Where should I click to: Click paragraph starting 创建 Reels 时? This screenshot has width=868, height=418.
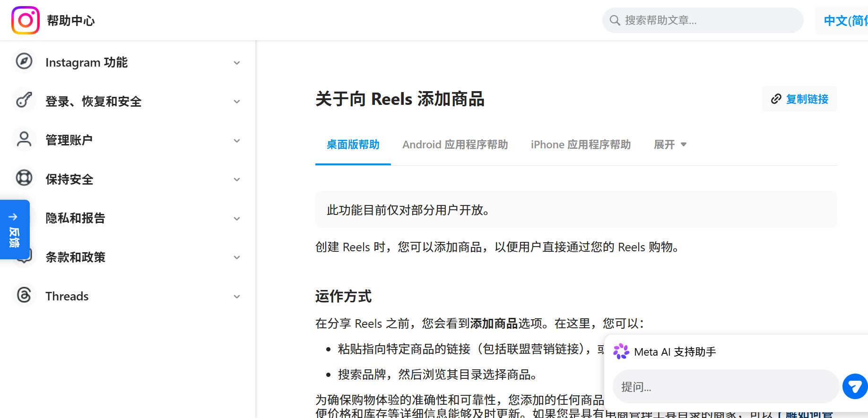point(497,247)
